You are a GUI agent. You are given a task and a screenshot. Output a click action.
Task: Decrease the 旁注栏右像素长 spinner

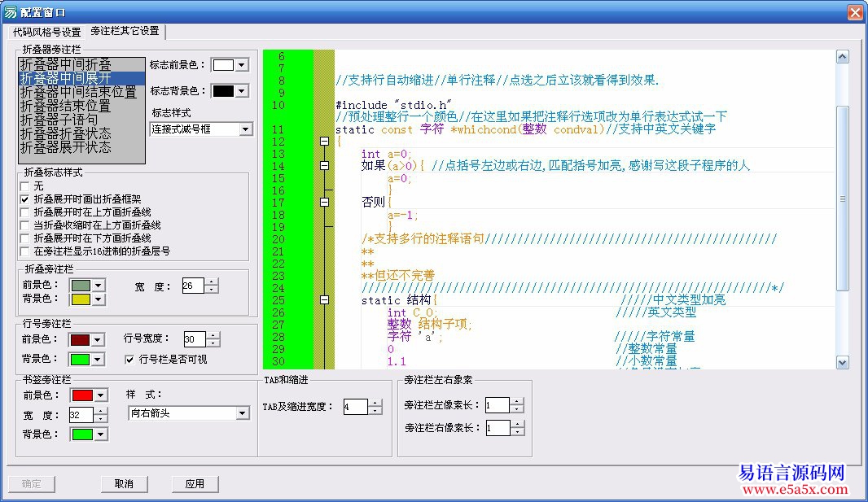(518, 432)
